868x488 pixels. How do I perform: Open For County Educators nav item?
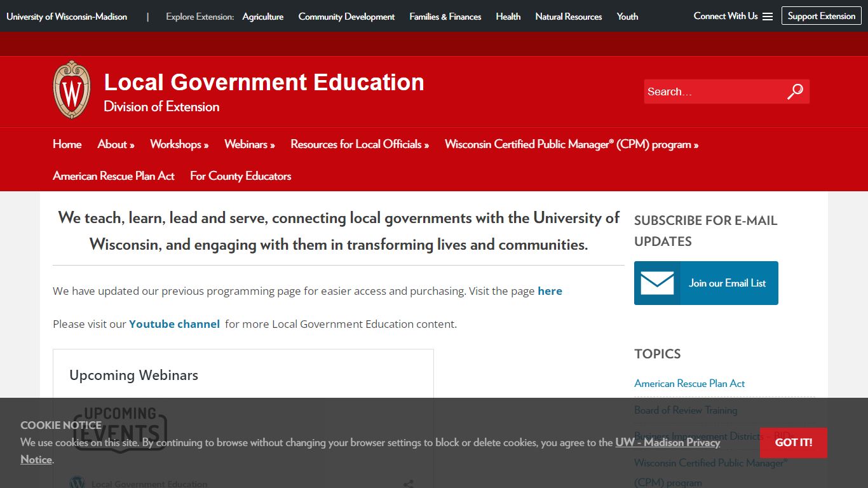[x=241, y=176]
